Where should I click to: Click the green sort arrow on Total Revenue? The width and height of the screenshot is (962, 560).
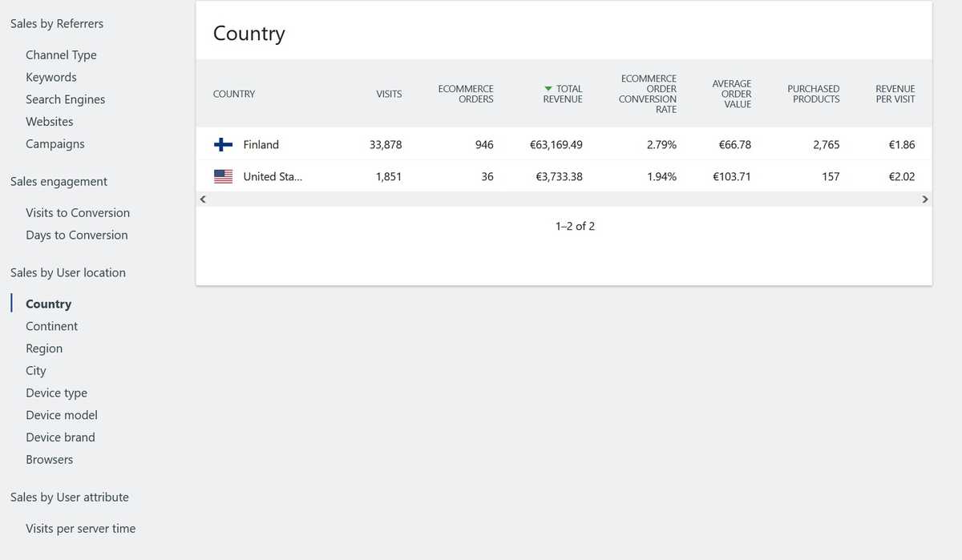click(548, 89)
